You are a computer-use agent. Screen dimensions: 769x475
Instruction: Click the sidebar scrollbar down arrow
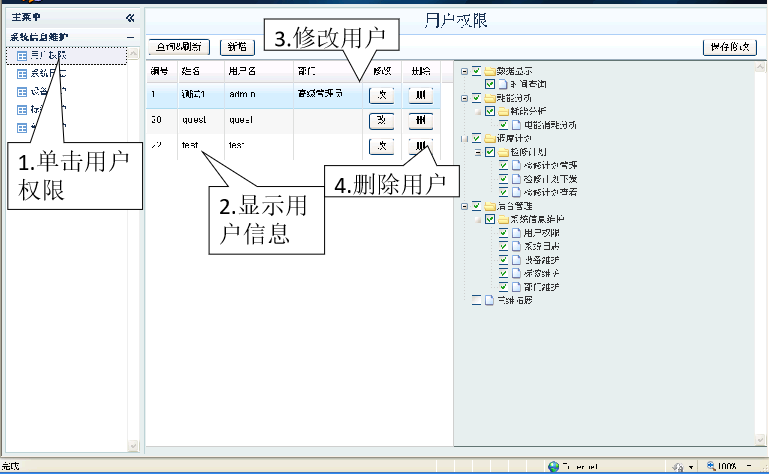tap(133, 446)
